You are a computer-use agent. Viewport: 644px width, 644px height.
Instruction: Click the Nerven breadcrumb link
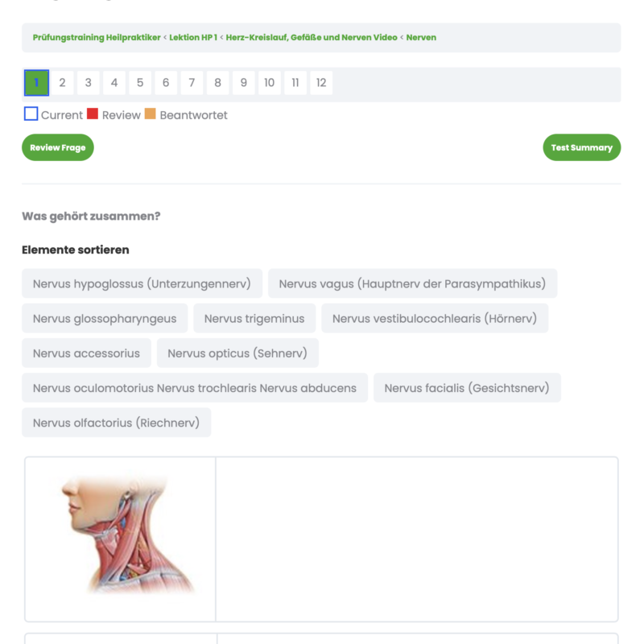(421, 38)
